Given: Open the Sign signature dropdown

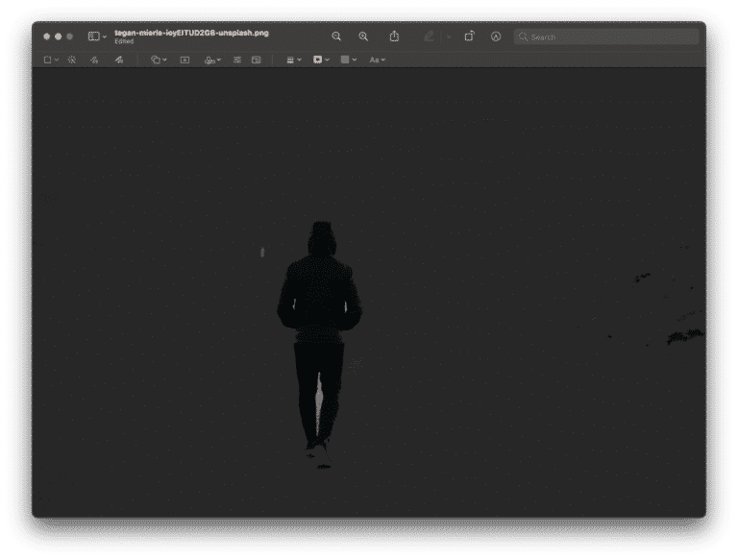Looking at the screenshot, I should (212, 60).
